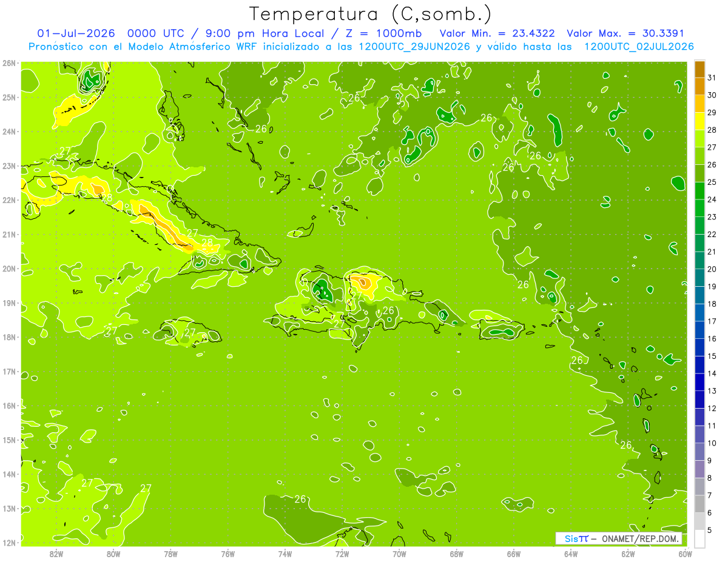Click the colorbar label 11

pos(712,426)
